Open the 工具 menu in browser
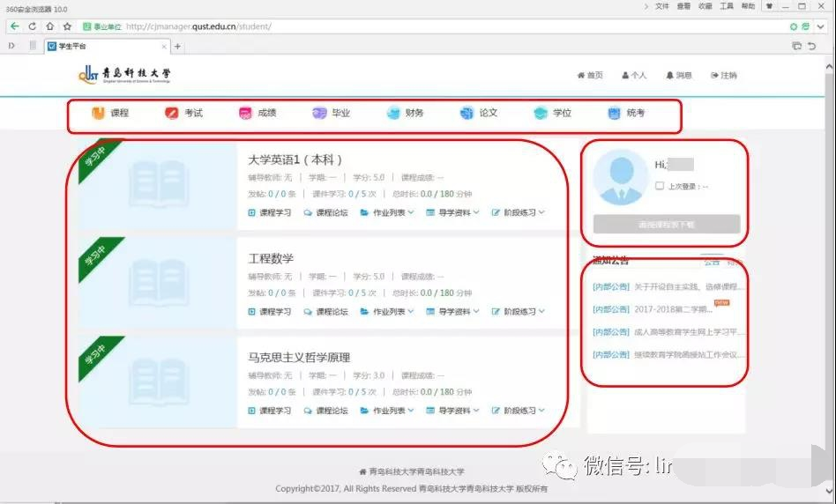Image resolution: width=836 pixels, height=504 pixels. click(727, 6)
